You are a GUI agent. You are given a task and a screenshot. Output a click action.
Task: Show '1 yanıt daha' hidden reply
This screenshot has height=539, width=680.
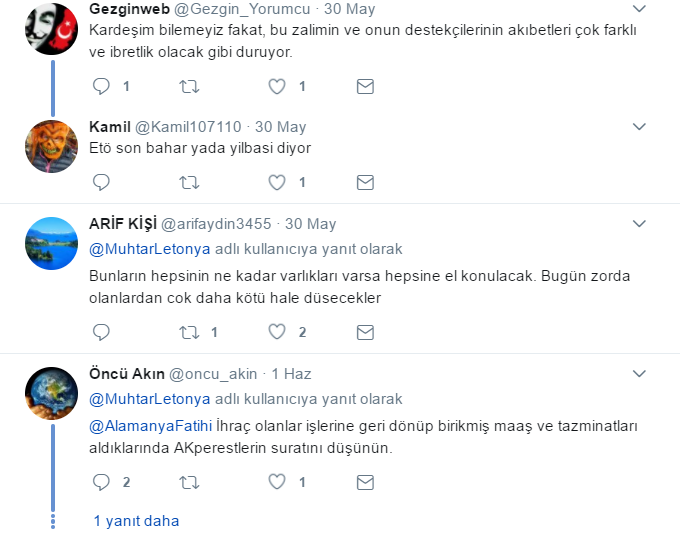[x=136, y=520]
